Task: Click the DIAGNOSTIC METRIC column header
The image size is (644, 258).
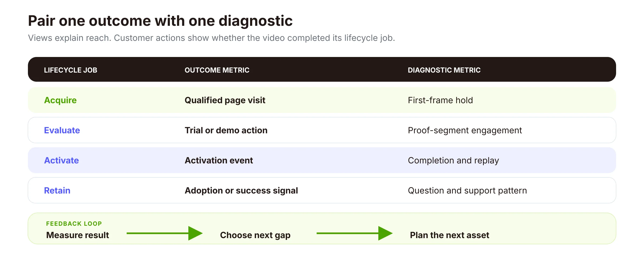Action: [444, 70]
